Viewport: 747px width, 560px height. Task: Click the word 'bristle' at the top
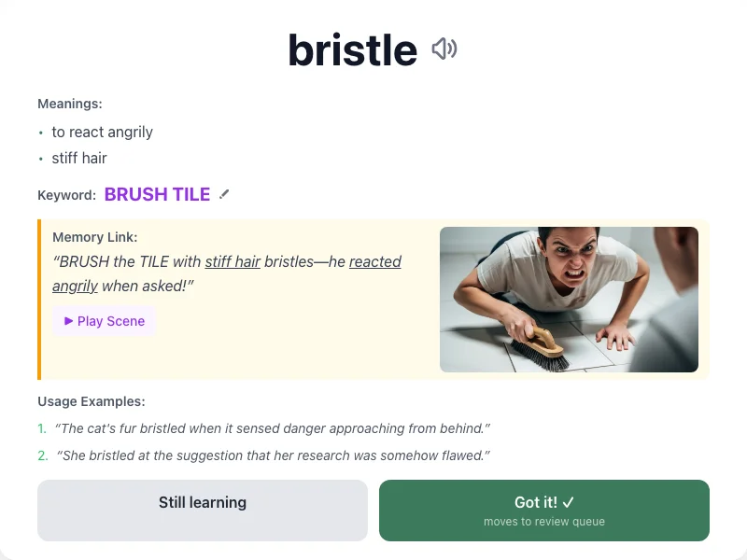pos(353,49)
